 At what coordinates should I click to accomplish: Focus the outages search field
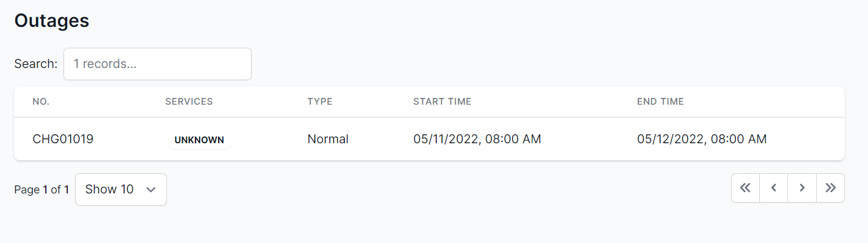[158, 64]
